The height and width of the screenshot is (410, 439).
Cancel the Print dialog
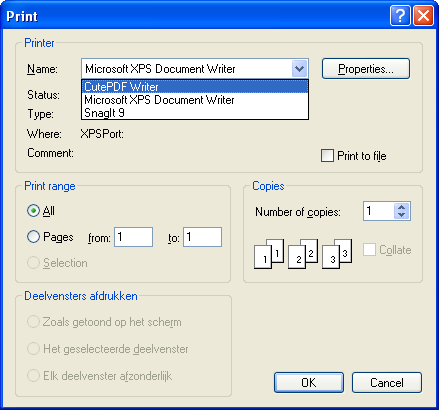[x=387, y=382]
